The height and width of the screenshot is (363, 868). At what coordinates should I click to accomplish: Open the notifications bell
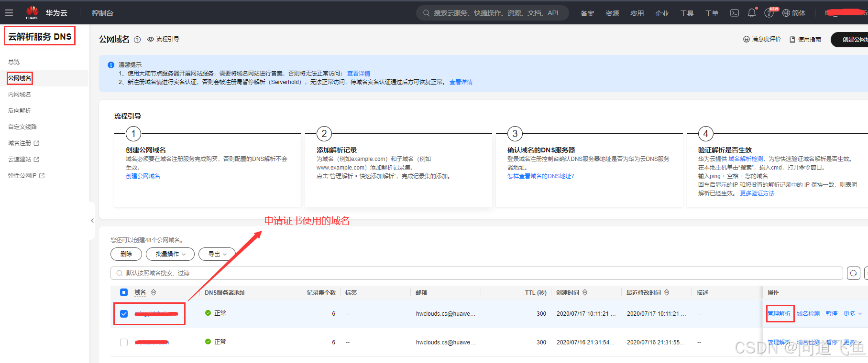coord(752,13)
